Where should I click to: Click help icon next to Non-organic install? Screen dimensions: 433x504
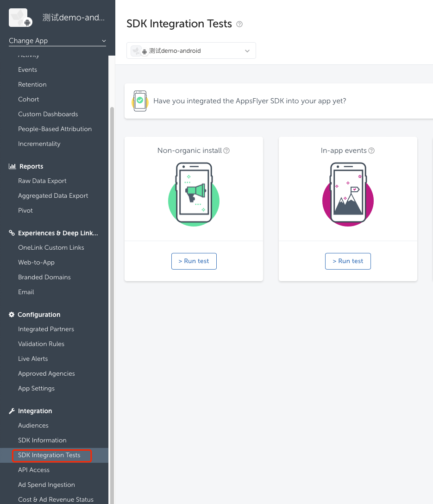[x=226, y=151]
